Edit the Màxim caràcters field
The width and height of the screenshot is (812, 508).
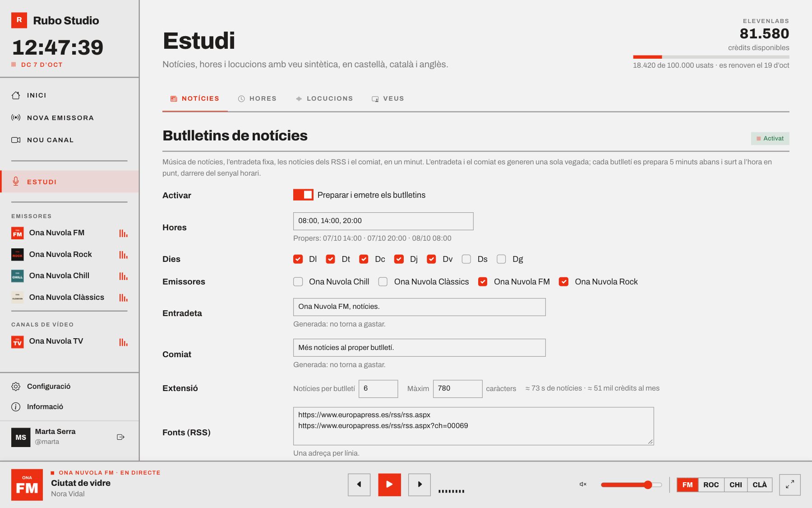(x=457, y=388)
